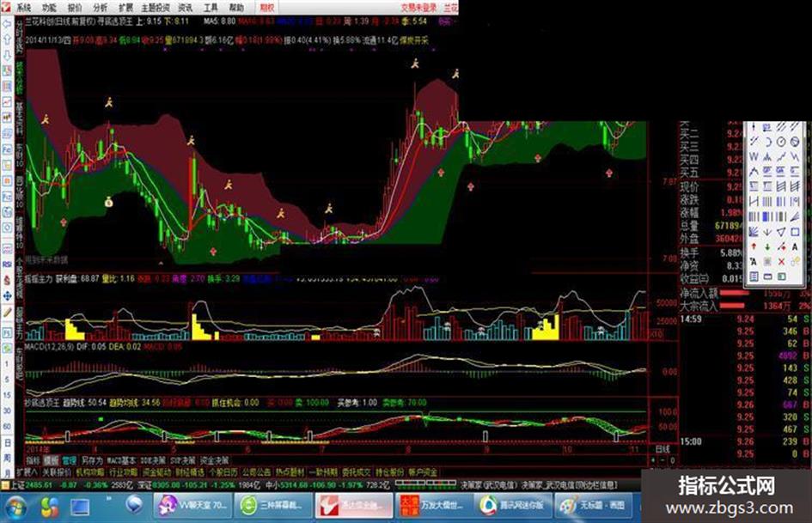Select the 60 minute period button
This screenshot has width=812, height=523.
click(x=7, y=426)
